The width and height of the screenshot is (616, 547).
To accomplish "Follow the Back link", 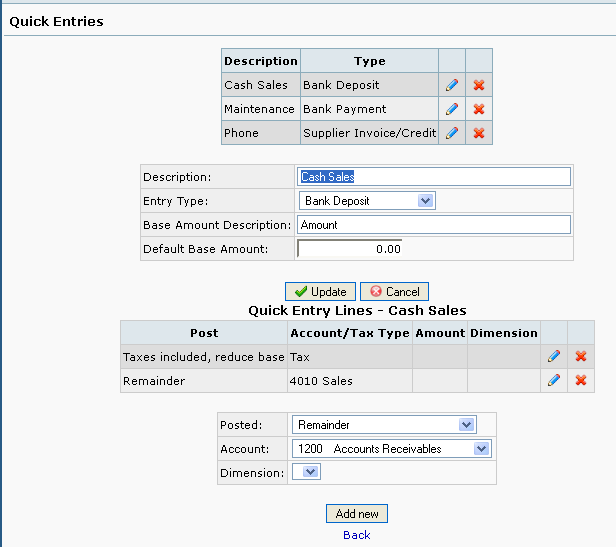I will pos(357,535).
